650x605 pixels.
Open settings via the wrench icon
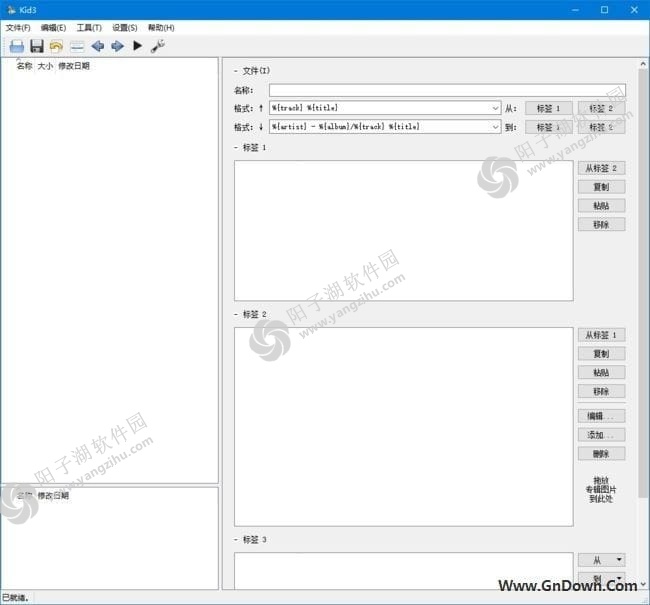click(158, 46)
